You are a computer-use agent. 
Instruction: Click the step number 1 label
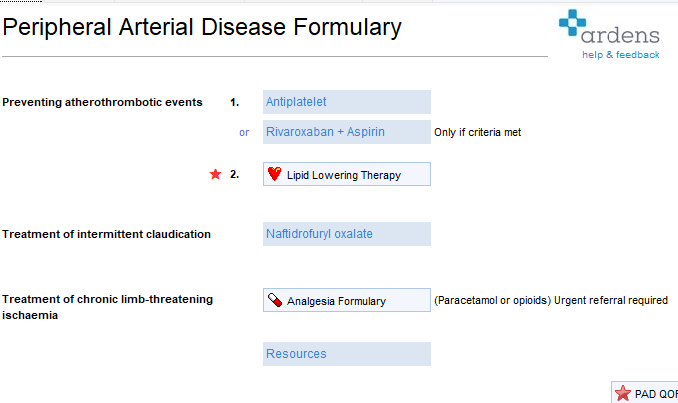235,102
